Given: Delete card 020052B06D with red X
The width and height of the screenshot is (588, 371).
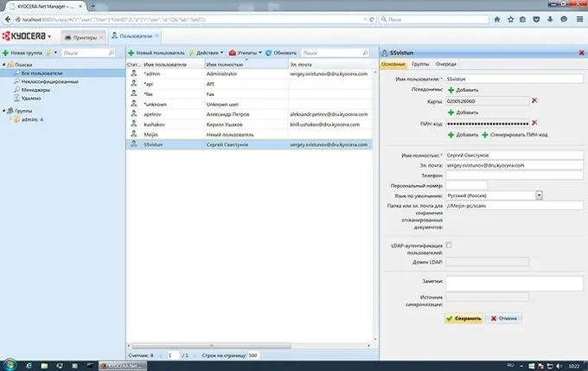Looking at the screenshot, I should 534,100.
